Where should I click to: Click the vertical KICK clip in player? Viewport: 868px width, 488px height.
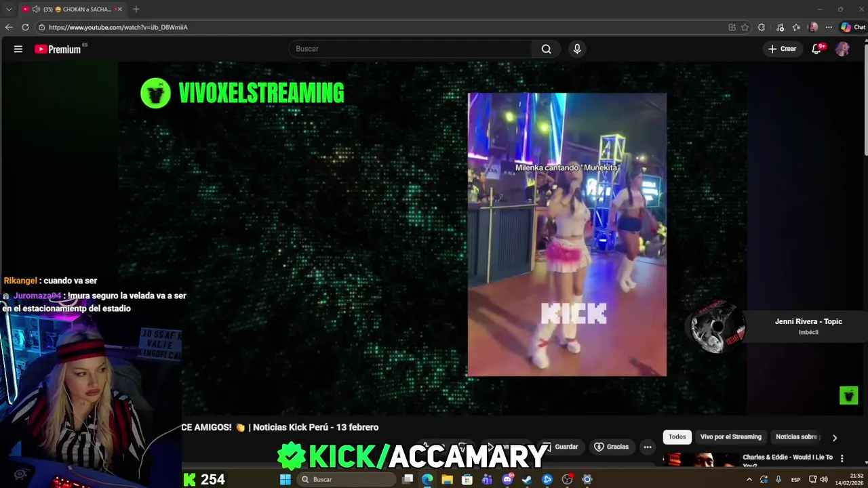click(x=567, y=235)
